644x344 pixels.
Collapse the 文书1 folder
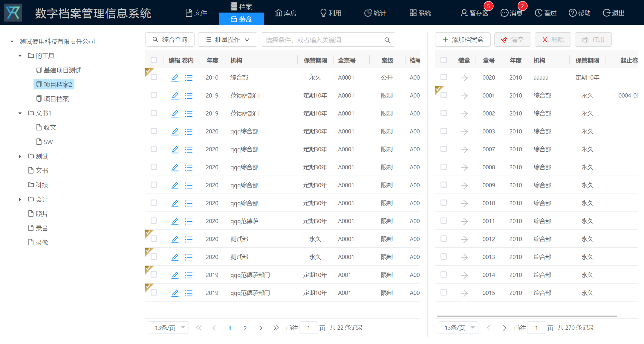pyautogui.click(x=20, y=113)
